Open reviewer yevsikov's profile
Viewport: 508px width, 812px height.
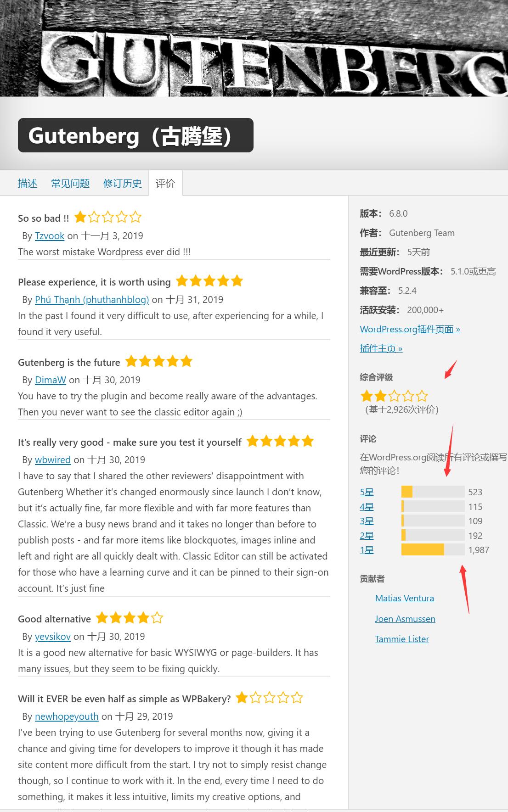point(53,637)
